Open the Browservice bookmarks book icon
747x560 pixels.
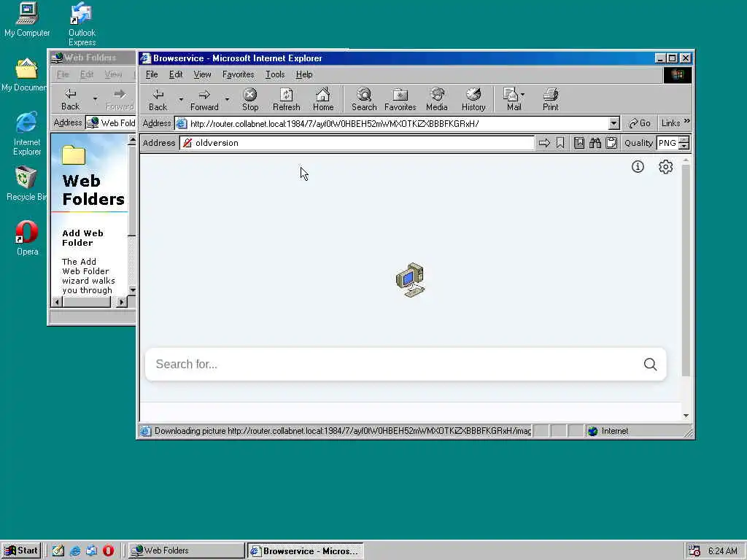click(x=578, y=143)
